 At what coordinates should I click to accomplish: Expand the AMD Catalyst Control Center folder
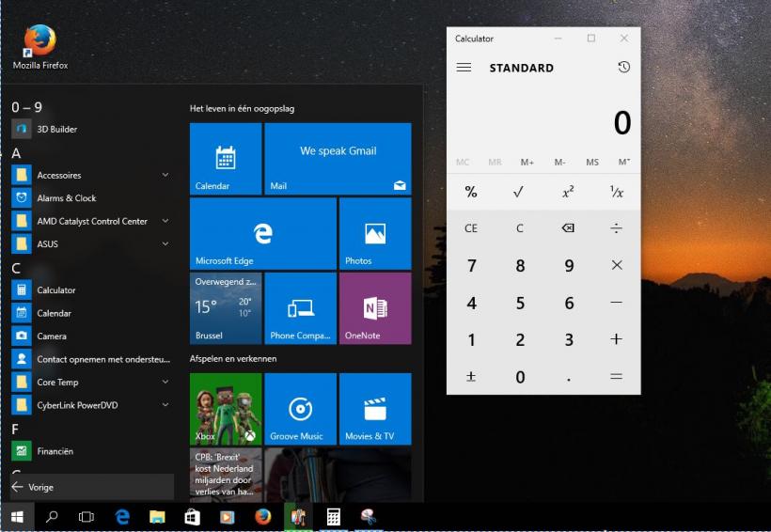point(165,221)
